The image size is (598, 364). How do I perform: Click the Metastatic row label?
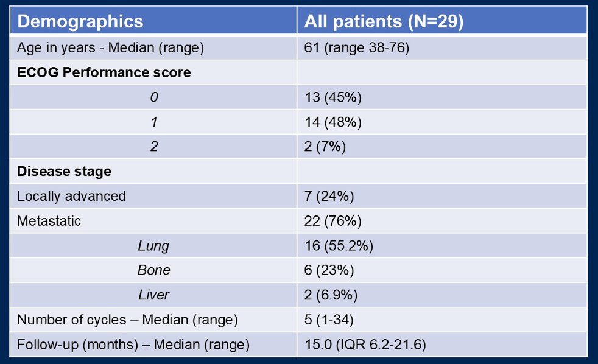[x=49, y=221]
